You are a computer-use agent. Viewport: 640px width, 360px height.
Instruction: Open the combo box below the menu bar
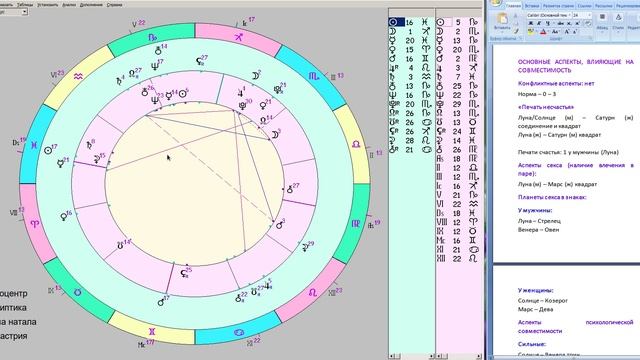tap(24, 12)
